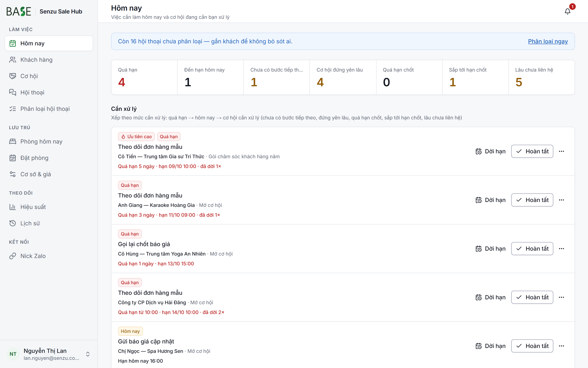The width and height of the screenshot is (588, 368).
Task: Open the Hôm nay sidebar page
Action: [x=49, y=43]
